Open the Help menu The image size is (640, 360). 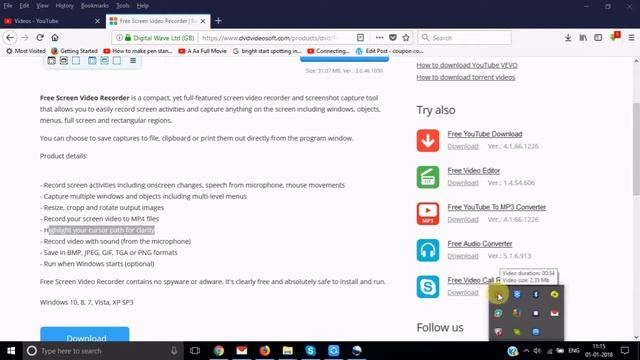click(142, 6)
